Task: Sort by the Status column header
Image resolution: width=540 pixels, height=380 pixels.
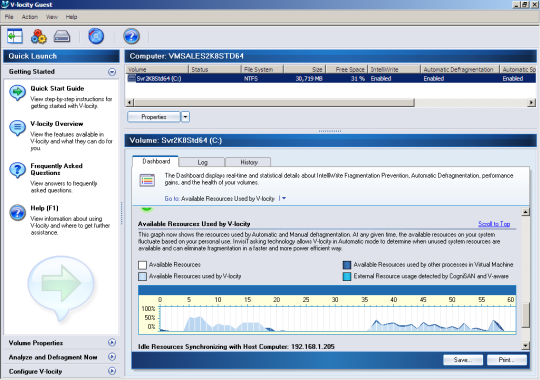Action: (215, 69)
